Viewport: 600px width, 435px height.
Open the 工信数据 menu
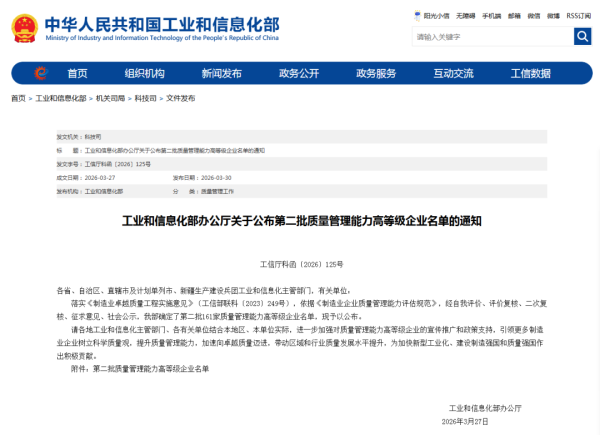(531, 73)
